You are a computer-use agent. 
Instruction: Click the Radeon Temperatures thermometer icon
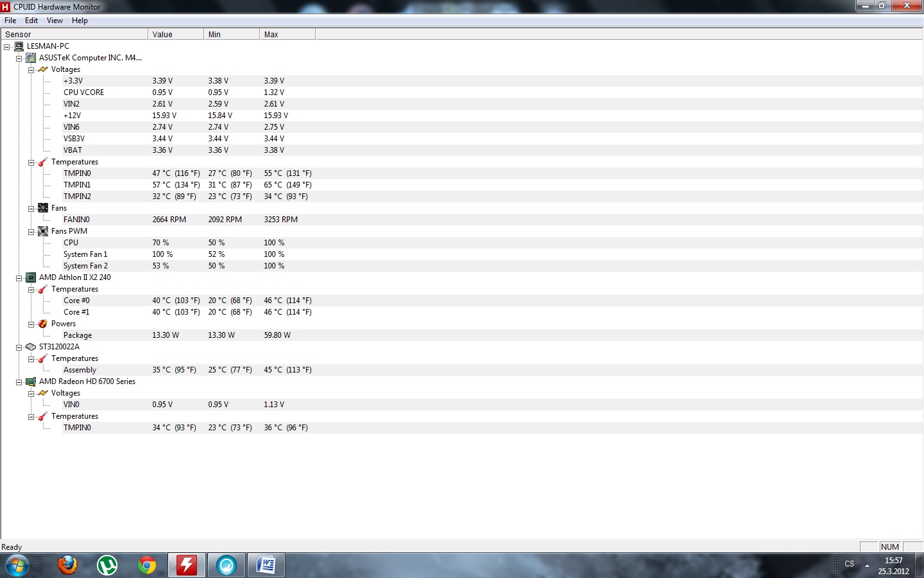click(43, 416)
